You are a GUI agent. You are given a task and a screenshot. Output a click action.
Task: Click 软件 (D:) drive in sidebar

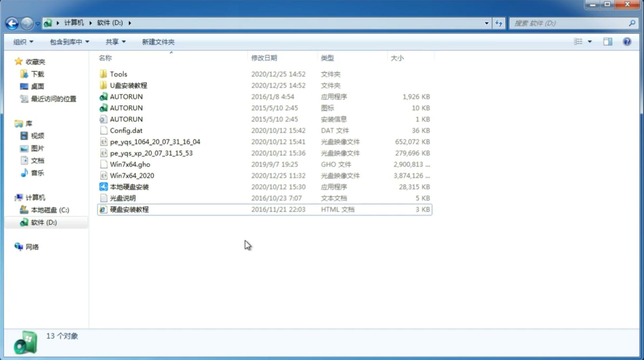[43, 222]
